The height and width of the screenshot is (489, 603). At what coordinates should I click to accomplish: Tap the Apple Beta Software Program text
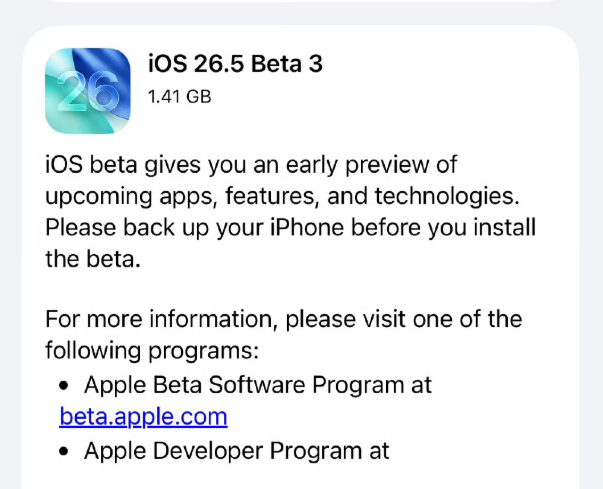point(258,385)
